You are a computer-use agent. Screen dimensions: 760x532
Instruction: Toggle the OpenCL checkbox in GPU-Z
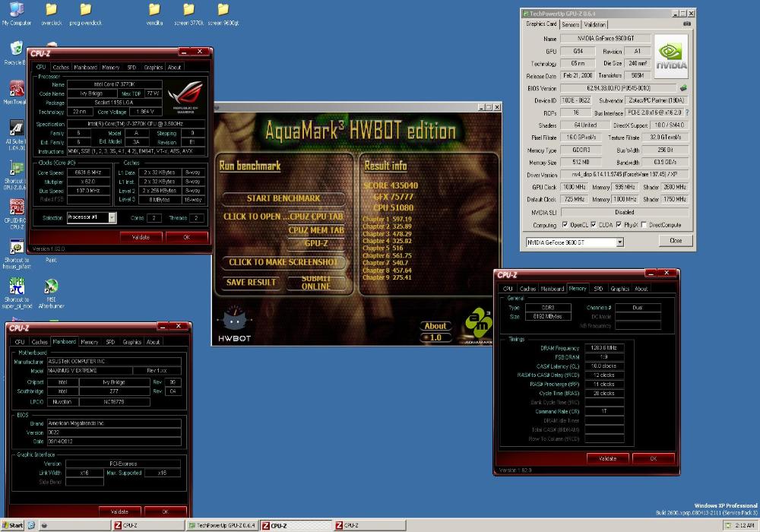(565, 225)
